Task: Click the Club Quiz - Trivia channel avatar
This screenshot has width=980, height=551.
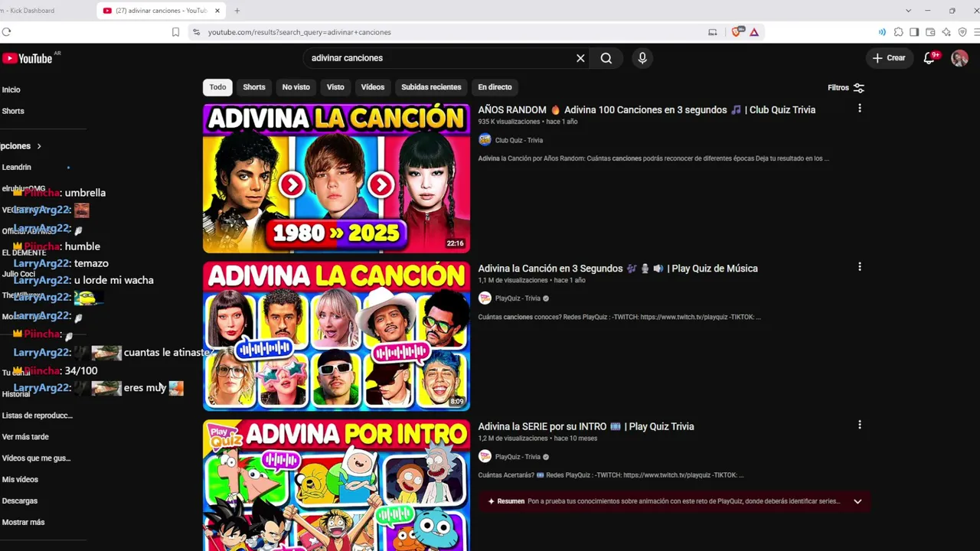Action: point(485,140)
